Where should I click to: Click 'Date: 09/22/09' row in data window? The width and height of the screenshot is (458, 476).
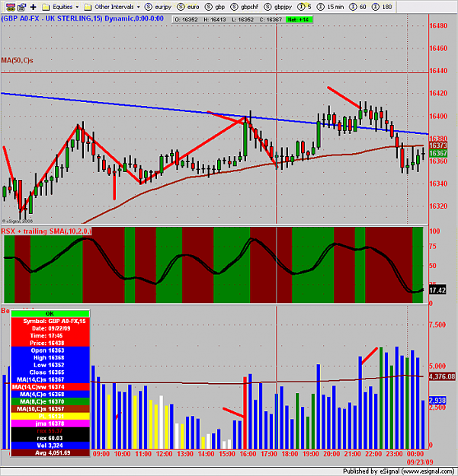click(x=50, y=328)
